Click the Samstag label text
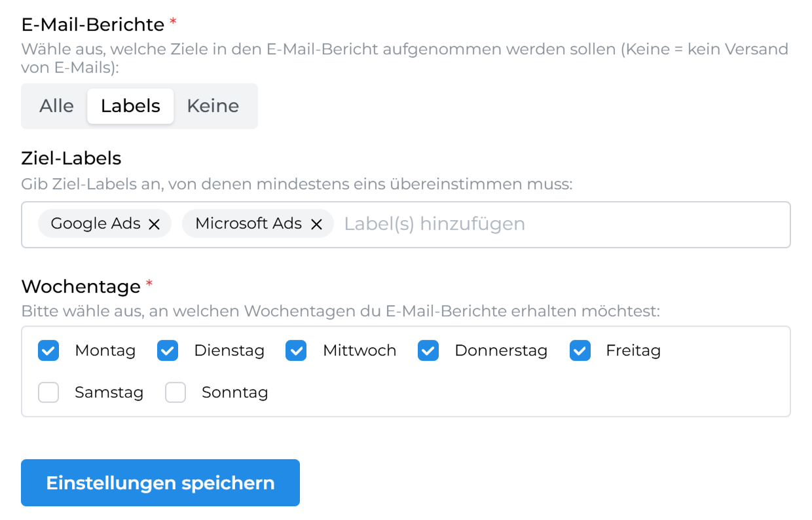The width and height of the screenshot is (812, 520). [x=109, y=393]
